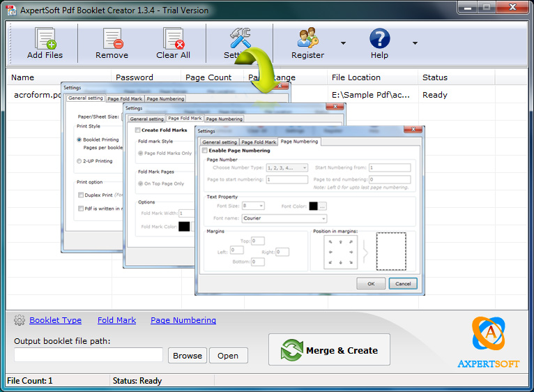Choose bottom-center arrow in Position in margins
This screenshot has height=392, width=534.
(x=341, y=262)
